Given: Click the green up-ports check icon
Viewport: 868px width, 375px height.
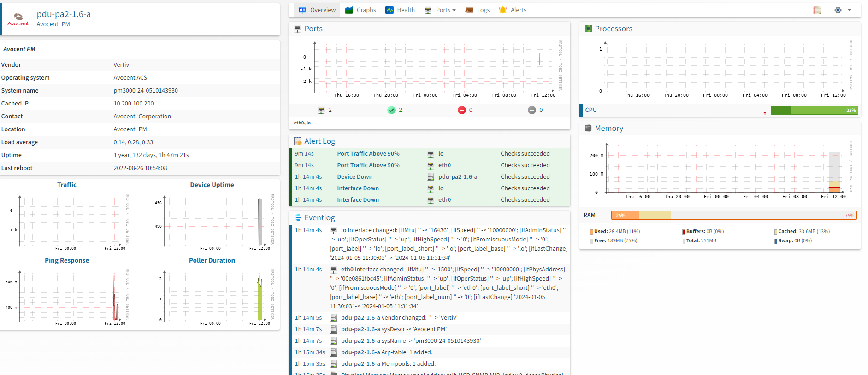Looking at the screenshot, I should pos(391,110).
